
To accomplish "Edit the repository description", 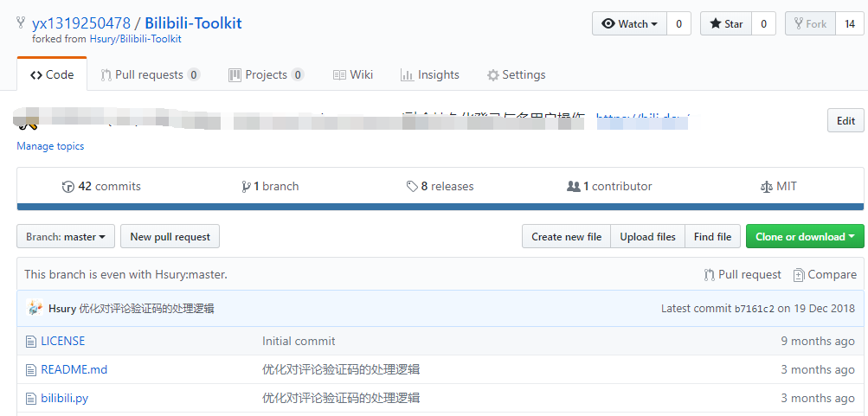I will (845, 120).
